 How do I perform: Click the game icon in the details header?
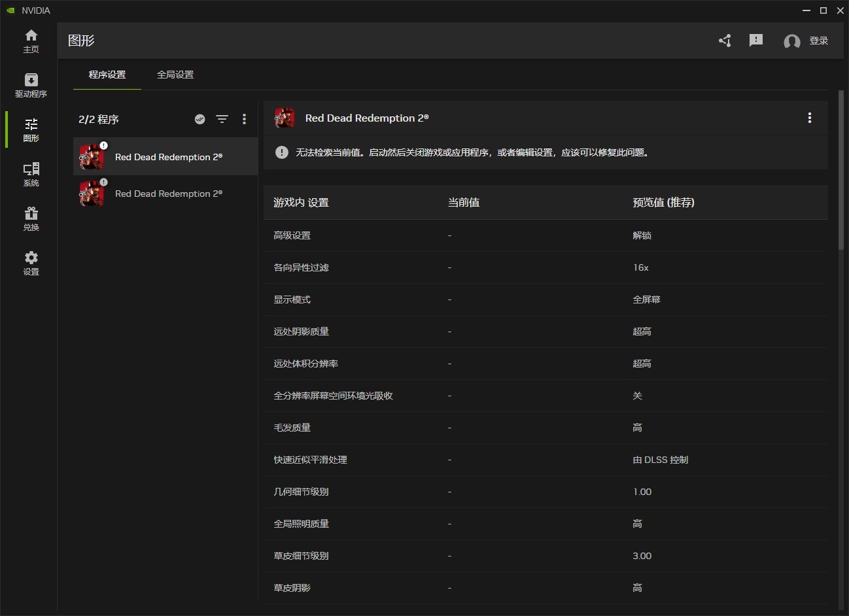(285, 118)
